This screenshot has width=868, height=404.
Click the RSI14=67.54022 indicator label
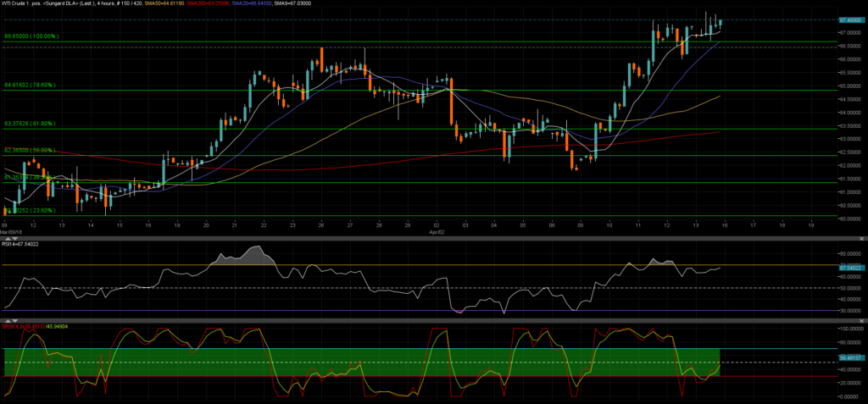pyautogui.click(x=20, y=244)
